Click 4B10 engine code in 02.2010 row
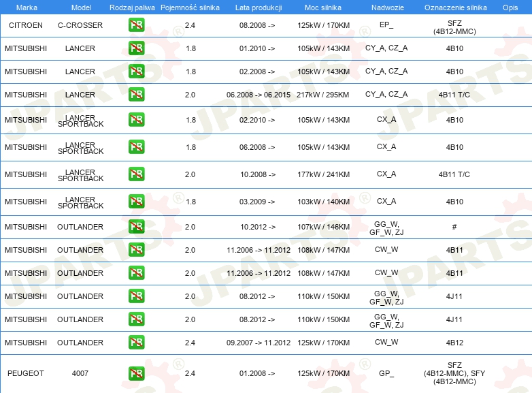Image resolution: width=532 pixels, height=393 pixels. coord(454,120)
